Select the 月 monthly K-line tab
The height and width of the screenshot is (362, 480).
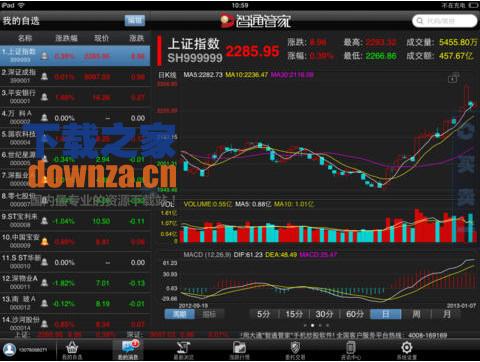tap(447, 314)
